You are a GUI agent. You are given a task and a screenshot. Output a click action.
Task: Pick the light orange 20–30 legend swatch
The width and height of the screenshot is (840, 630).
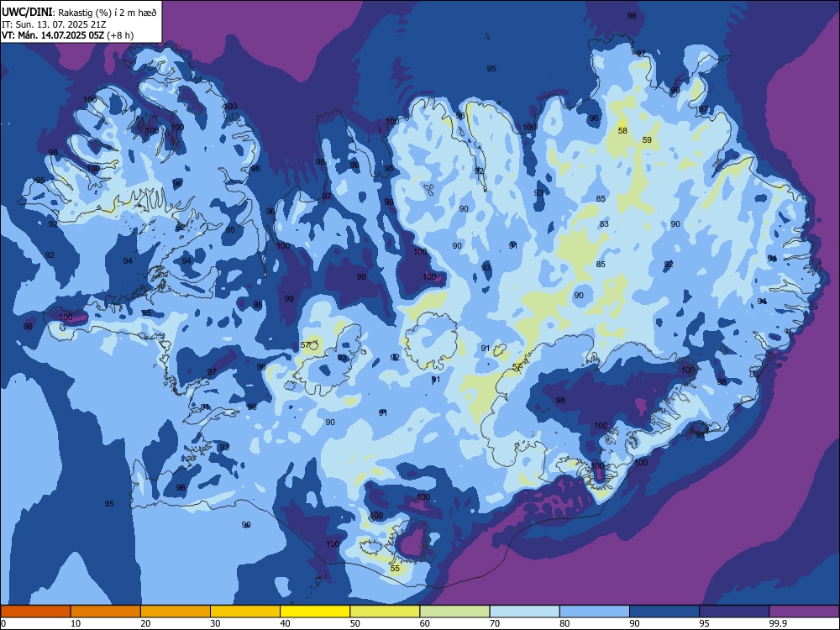point(176,612)
